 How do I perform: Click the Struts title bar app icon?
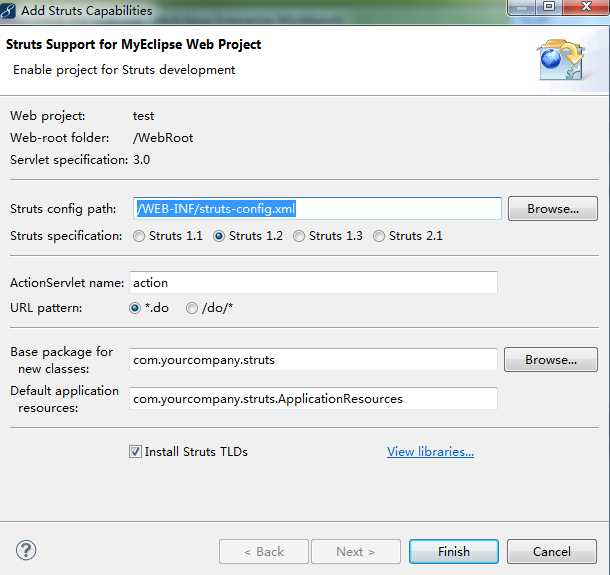[x=8, y=11]
